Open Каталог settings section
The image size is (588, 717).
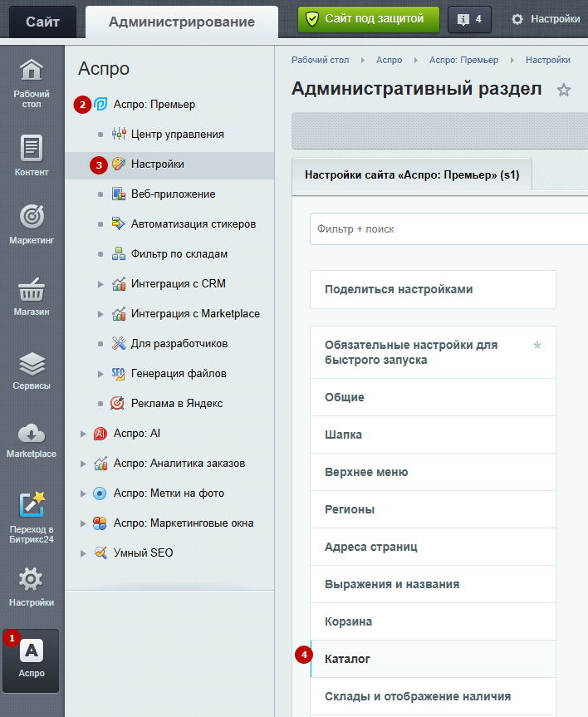(x=433, y=659)
